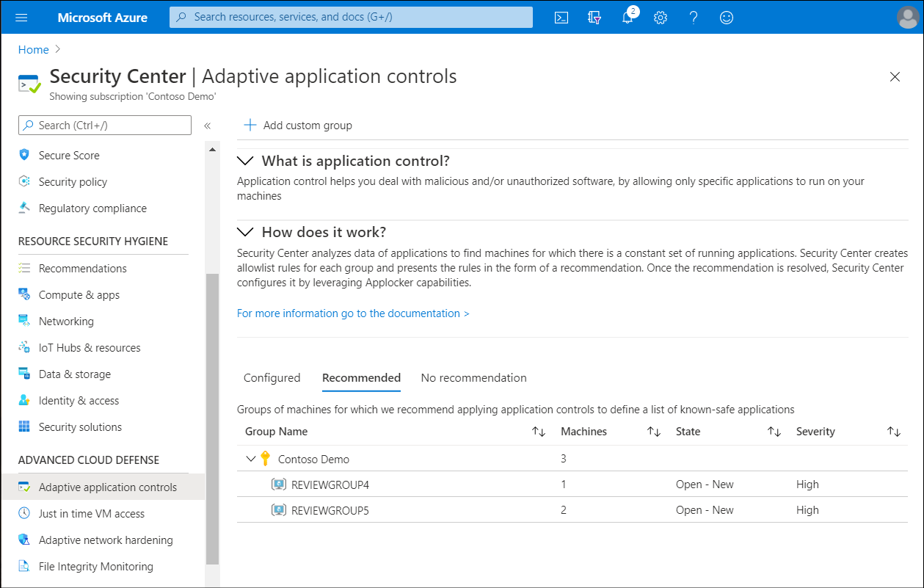Viewport: 924px width, 588px height.
Task: Click the Contoso Demo subscription key icon
Action: pyautogui.click(x=266, y=459)
